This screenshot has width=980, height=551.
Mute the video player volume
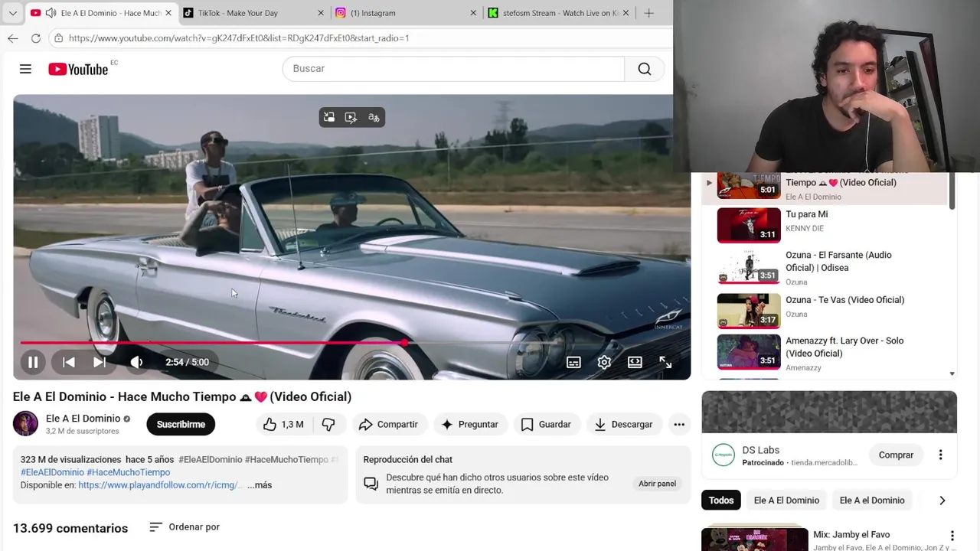click(x=136, y=362)
